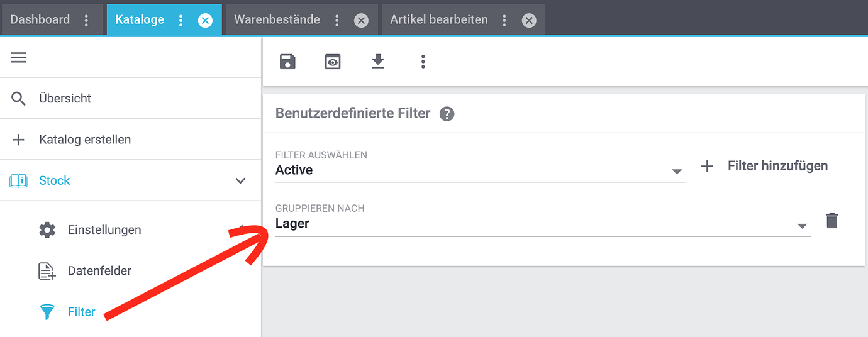Screen dimensions: 868x337
Task: Collapse the Stock catalog section
Action: [240, 181]
